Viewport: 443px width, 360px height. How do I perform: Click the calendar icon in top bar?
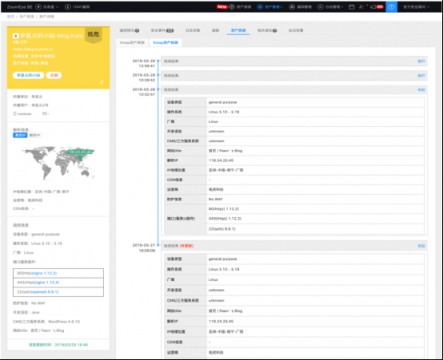tap(351, 7)
